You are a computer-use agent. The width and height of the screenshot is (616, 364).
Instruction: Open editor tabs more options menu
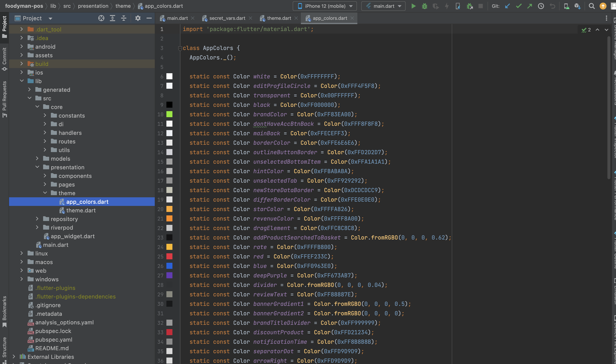(606, 18)
